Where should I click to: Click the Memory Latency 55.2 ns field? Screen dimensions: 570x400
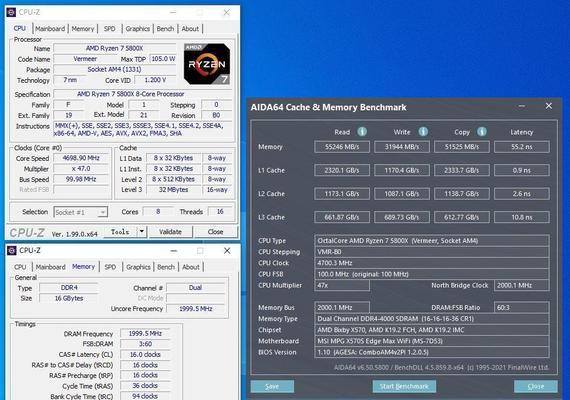click(522, 147)
